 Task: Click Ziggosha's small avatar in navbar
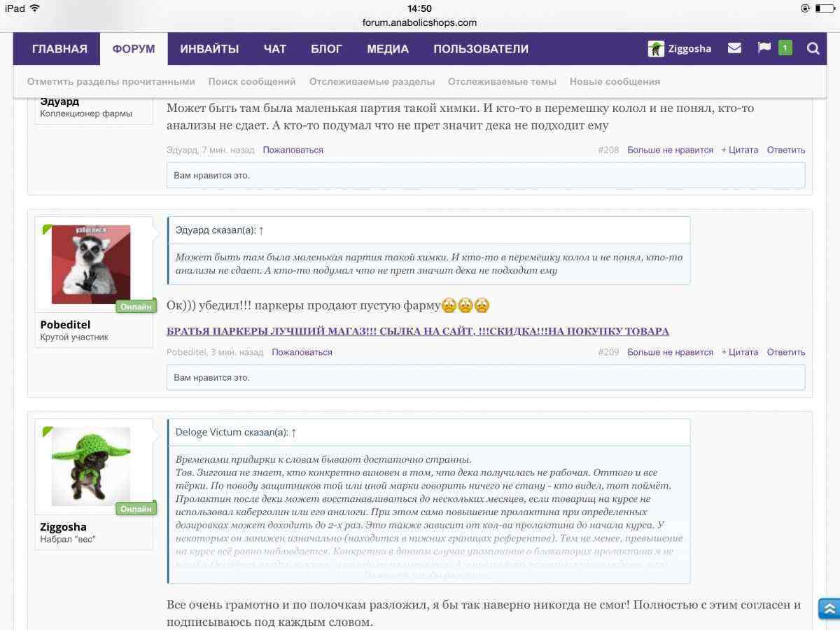click(x=656, y=48)
